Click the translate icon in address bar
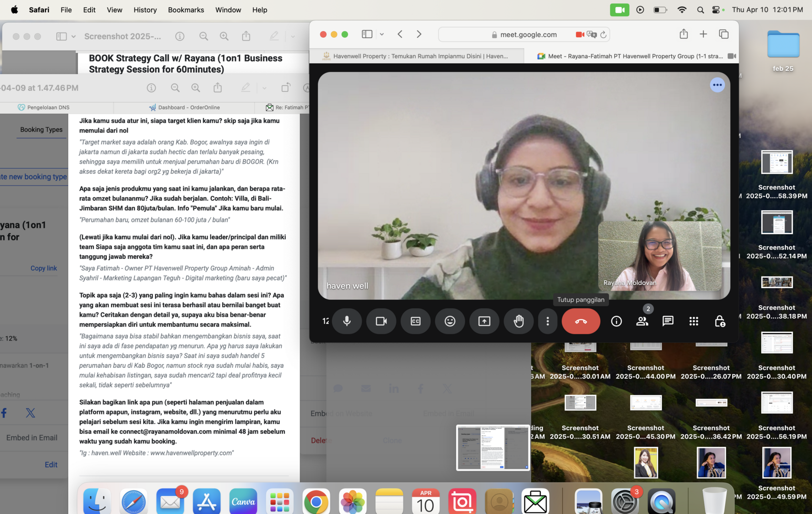This screenshot has width=812, height=514. (592, 34)
